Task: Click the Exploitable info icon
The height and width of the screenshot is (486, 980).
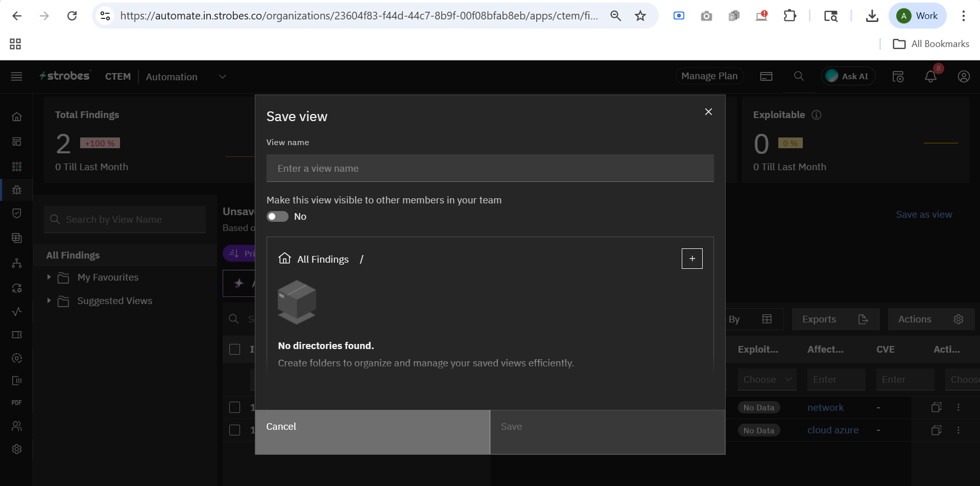Action: click(817, 115)
